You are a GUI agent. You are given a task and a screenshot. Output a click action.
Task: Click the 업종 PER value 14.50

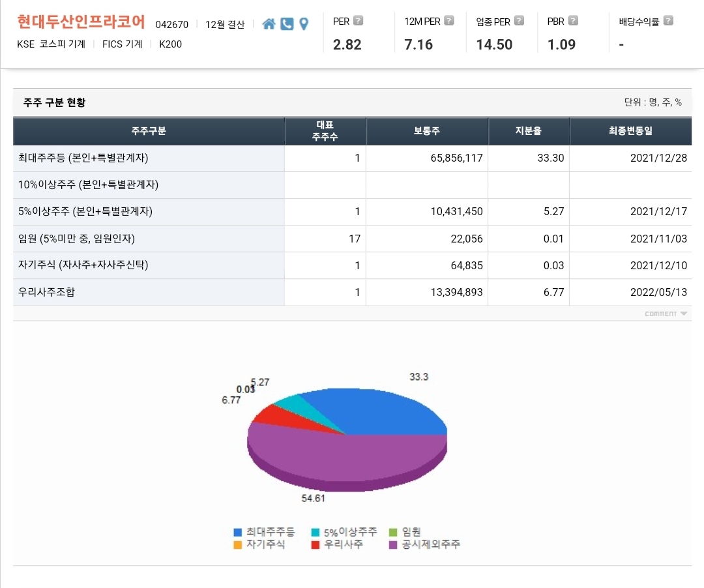494,44
